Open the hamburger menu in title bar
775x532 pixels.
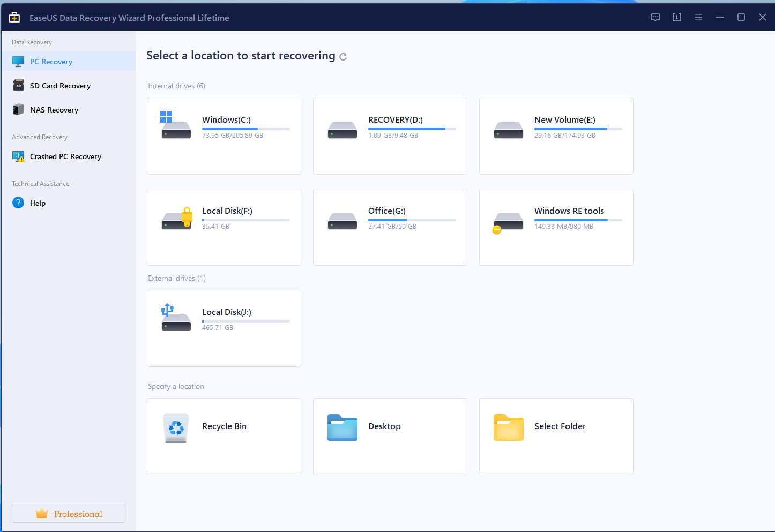point(698,18)
